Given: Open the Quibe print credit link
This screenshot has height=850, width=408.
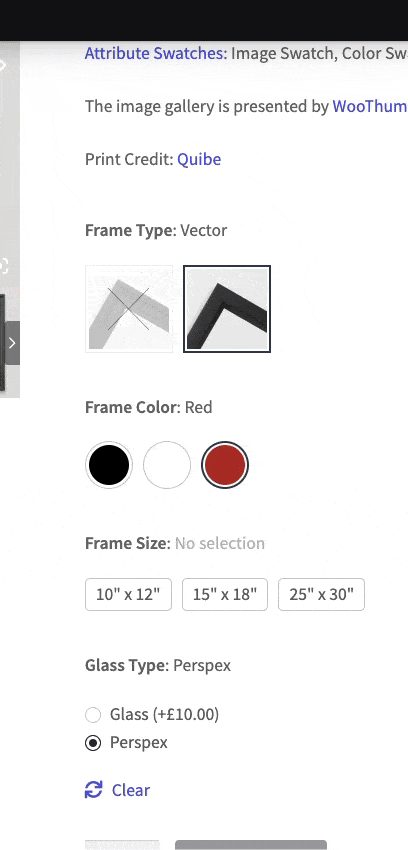Looking at the screenshot, I should point(199,159).
